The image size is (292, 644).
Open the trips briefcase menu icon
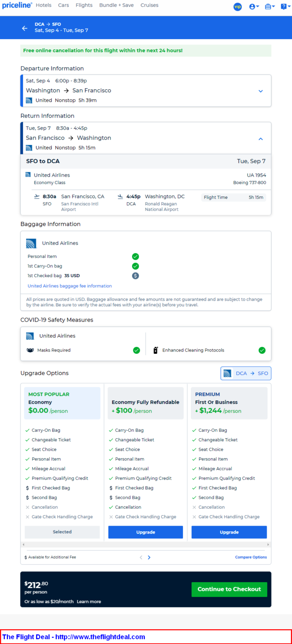tap(270, 7)
